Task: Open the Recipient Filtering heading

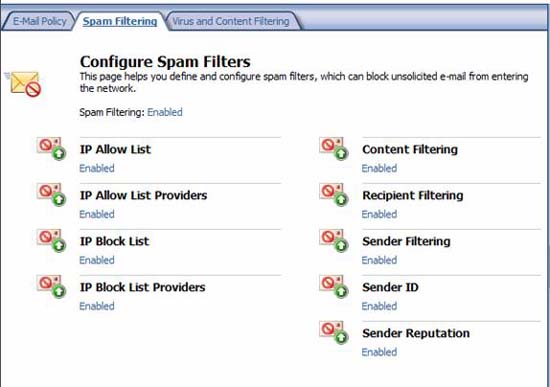Action: pyautogui.click(x=412, y=195)
